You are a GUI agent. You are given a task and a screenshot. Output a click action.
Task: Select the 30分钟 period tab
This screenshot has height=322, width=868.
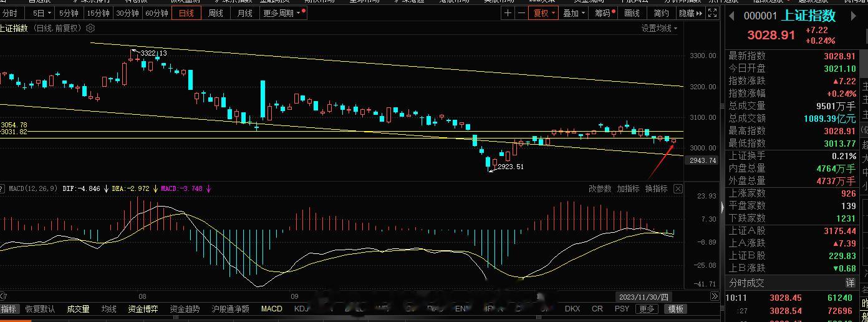tap(127, 13)
